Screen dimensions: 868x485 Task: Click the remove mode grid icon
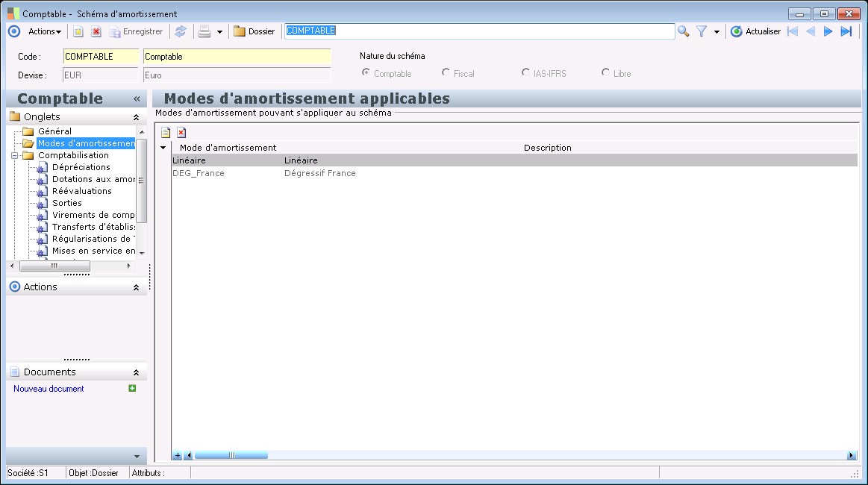pos(181,132)
